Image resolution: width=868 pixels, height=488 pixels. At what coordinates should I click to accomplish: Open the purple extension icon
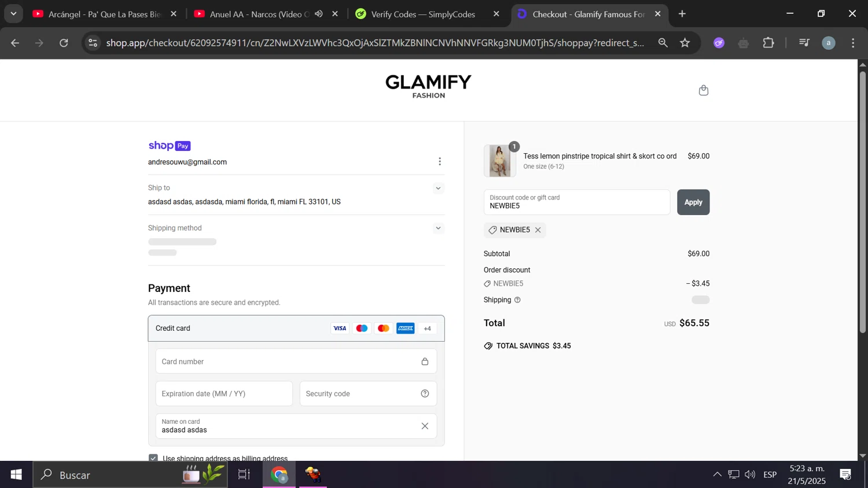(719, 43)
